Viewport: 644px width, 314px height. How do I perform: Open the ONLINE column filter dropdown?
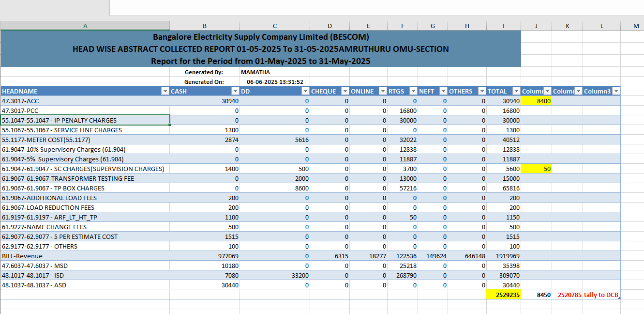pos(383,91)
